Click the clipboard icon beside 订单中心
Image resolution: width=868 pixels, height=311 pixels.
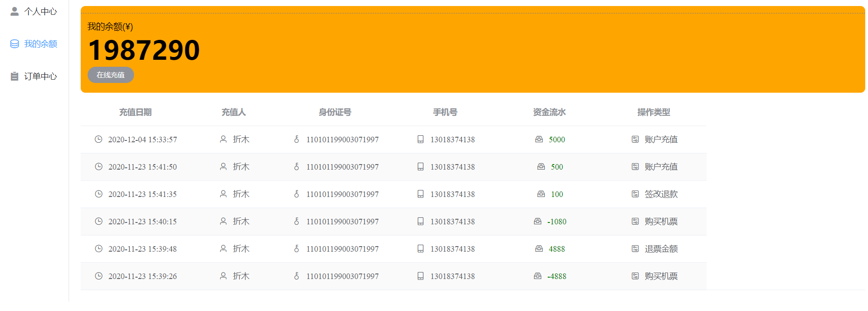[15, 76]
